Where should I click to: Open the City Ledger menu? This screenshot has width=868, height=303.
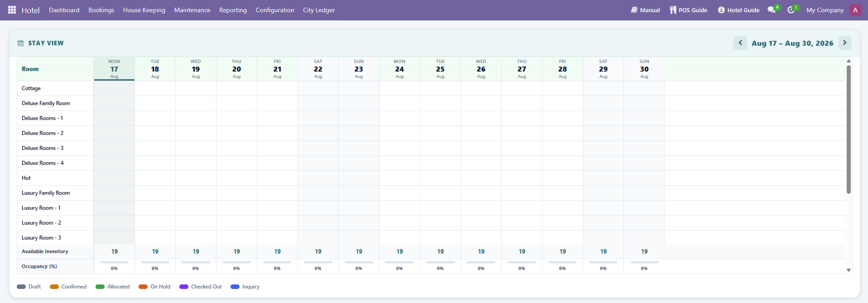(x=319, y=10)
